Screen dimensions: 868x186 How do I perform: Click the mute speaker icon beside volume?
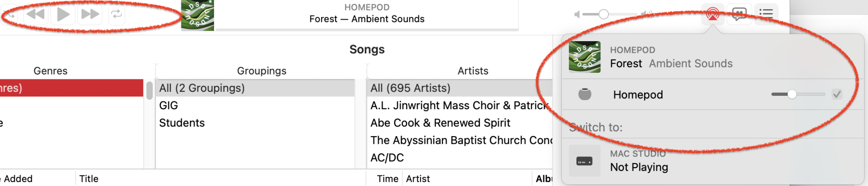[x=577, y=15]
